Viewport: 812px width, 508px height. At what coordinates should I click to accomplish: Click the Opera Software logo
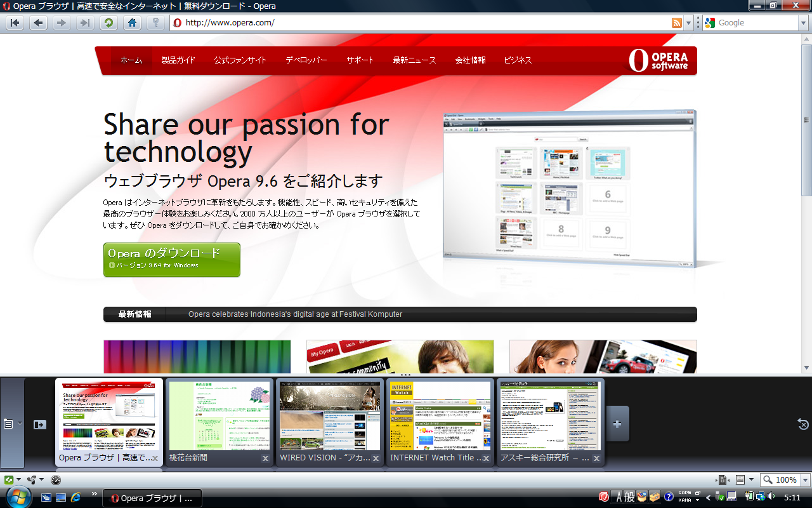pos(658,60)
